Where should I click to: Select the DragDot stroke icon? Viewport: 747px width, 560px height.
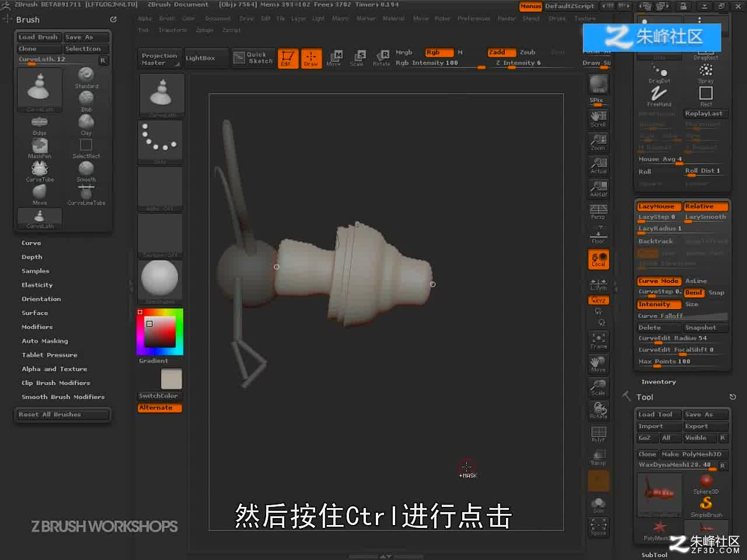pyautogui.click(x=659, y=72)
